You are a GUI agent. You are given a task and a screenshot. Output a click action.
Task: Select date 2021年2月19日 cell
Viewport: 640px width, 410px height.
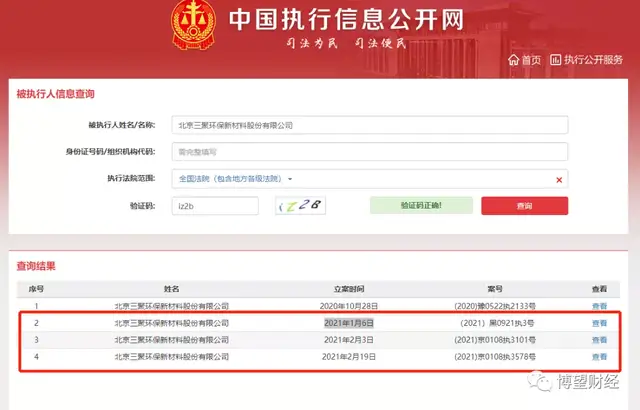point(349,357)
